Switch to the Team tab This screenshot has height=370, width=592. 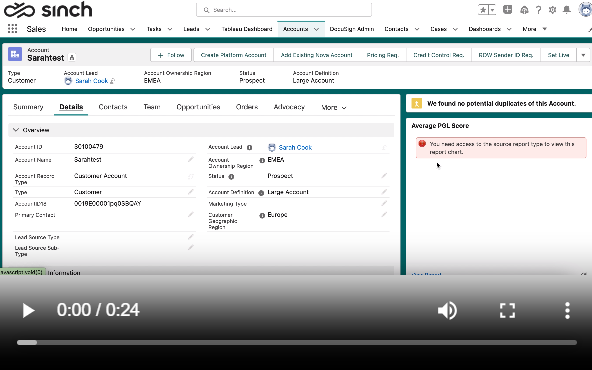click(x=152, y=107)
